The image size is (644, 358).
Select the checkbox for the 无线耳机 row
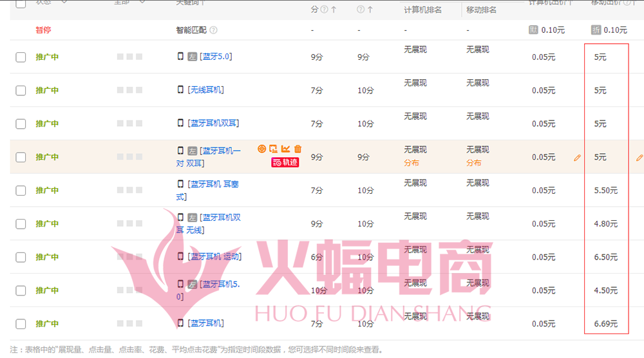tap(21, 91)
